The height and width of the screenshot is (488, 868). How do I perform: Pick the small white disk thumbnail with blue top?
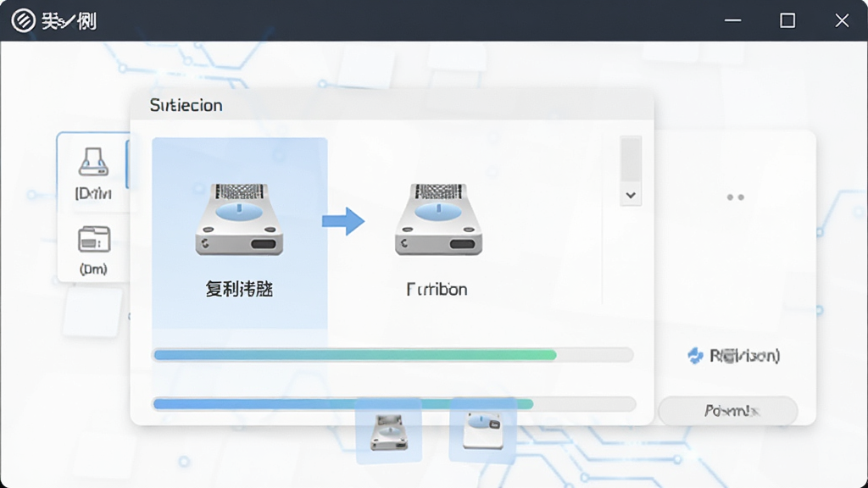click(482, 430)
